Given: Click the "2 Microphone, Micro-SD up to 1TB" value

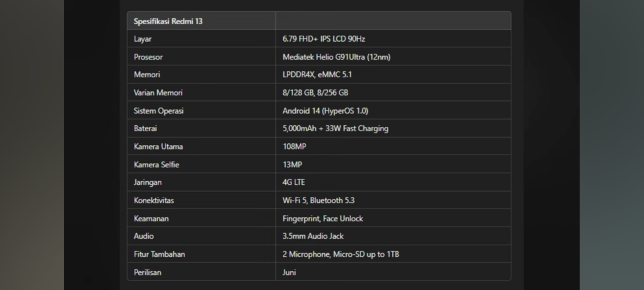Looking at the screenshot, I should click(x=341, y=254).
